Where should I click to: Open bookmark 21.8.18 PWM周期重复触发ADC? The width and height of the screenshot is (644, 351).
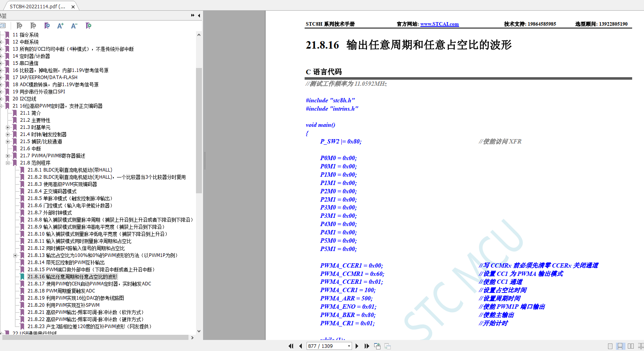(61, 291)
